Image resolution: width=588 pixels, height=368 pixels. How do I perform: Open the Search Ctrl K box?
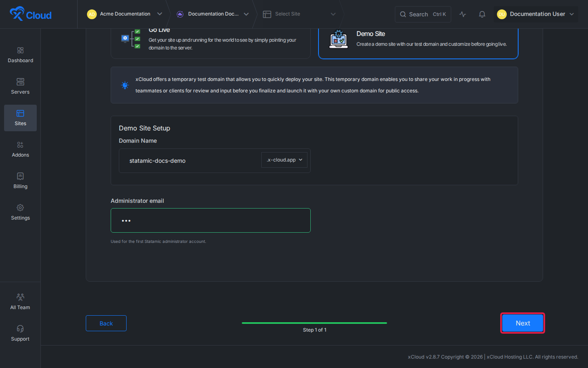click(423, 14)
